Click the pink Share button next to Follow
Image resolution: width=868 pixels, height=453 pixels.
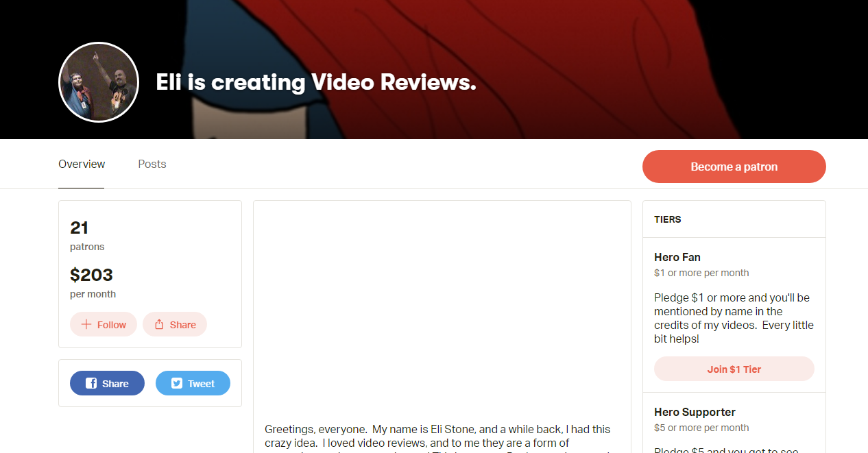click(x=175, y=325)
